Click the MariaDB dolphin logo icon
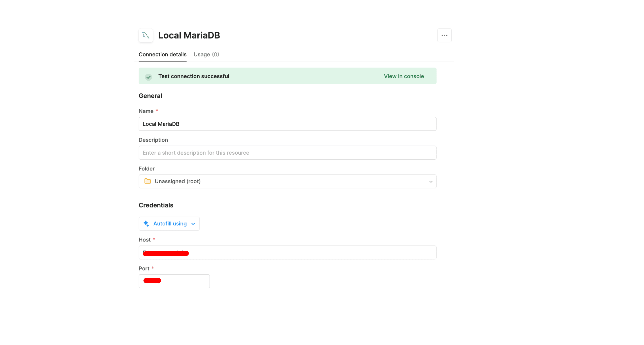Screen dimensions: 644x345 146,35
